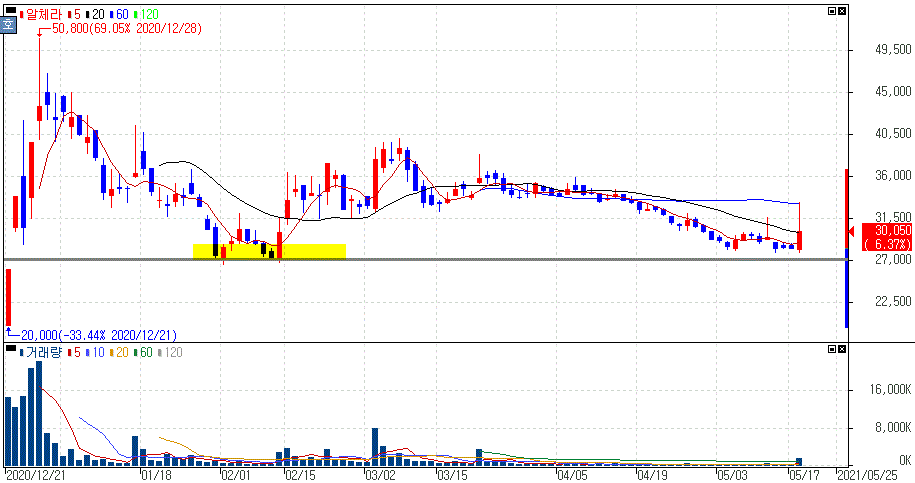Click the 27,000 price axis label
Screen dimensions: 915x483
[893, 259]
